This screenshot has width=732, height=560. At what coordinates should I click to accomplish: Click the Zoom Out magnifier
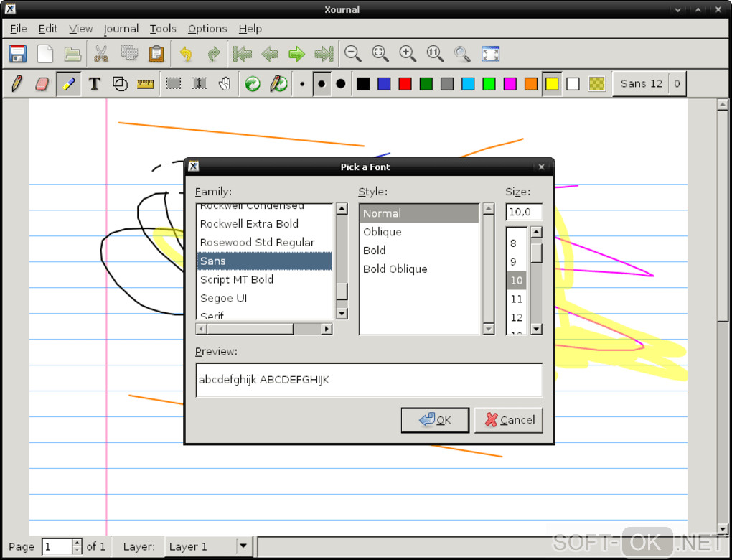(x=353, y=54)
